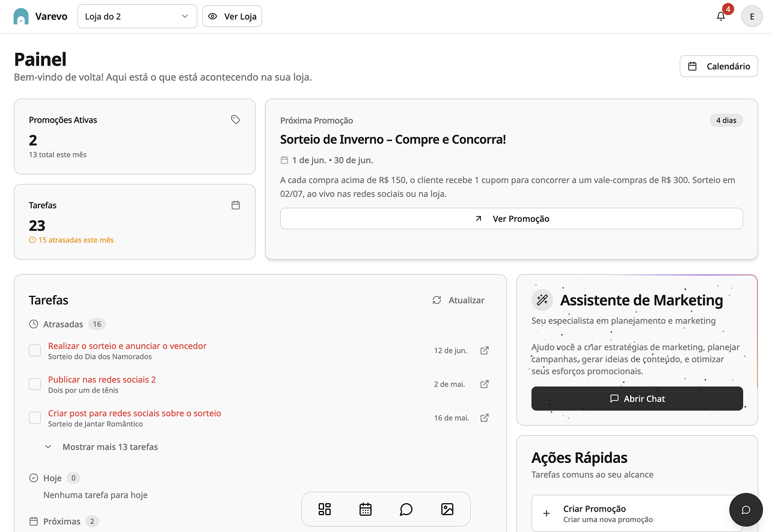The image size is (772, 532).
Task: Click the Hoje count badge 0
Action: point(73,478)
